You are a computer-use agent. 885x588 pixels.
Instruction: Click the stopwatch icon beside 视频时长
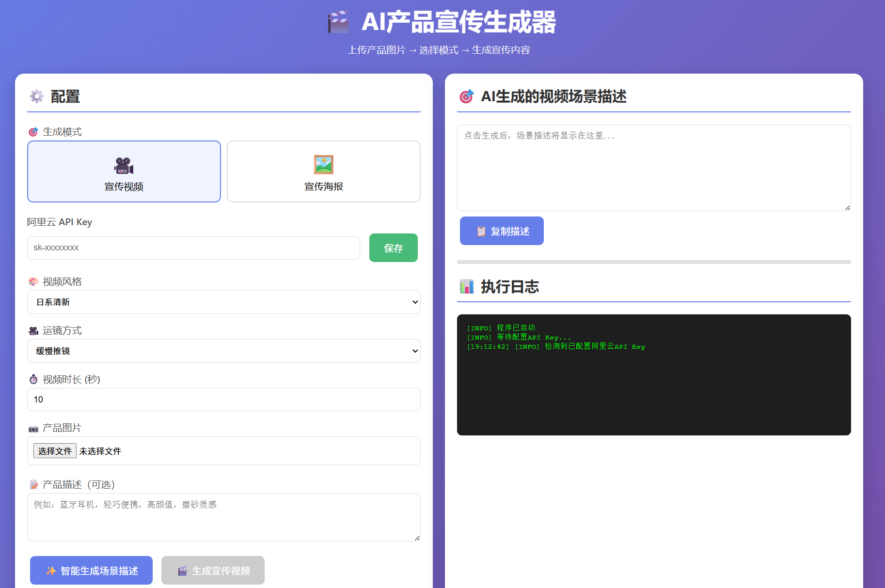[x=33, y=379]
